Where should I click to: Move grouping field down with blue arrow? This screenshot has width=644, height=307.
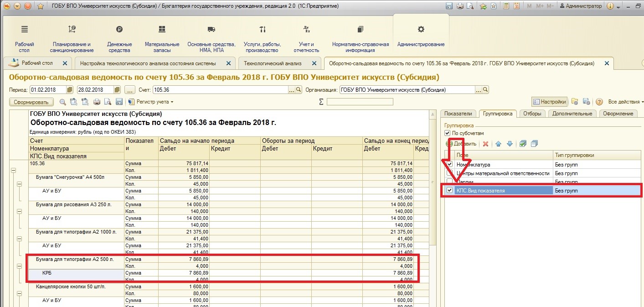click(x=510, y=144)
